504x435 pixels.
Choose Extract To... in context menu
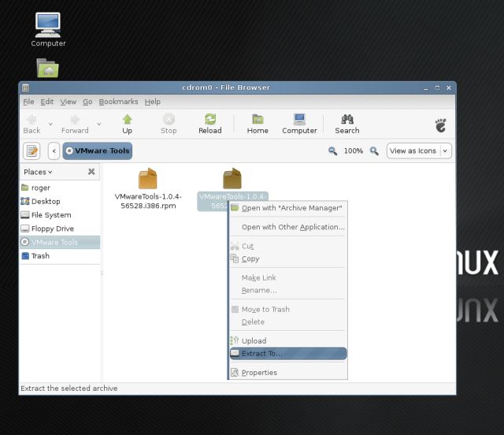coord(288,354)
